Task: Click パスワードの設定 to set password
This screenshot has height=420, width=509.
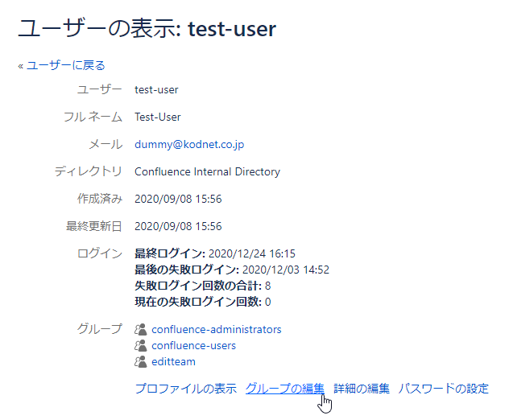Action: (x=443, y=389)
